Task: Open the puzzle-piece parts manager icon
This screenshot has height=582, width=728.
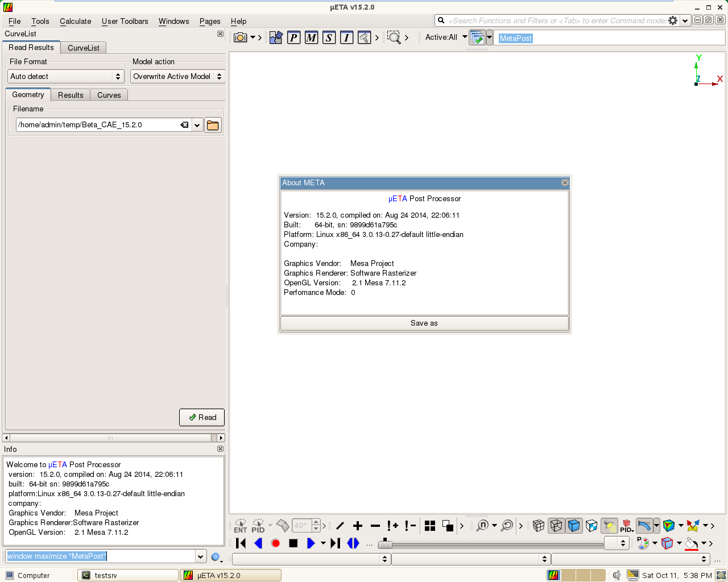Action: [276, 38]
